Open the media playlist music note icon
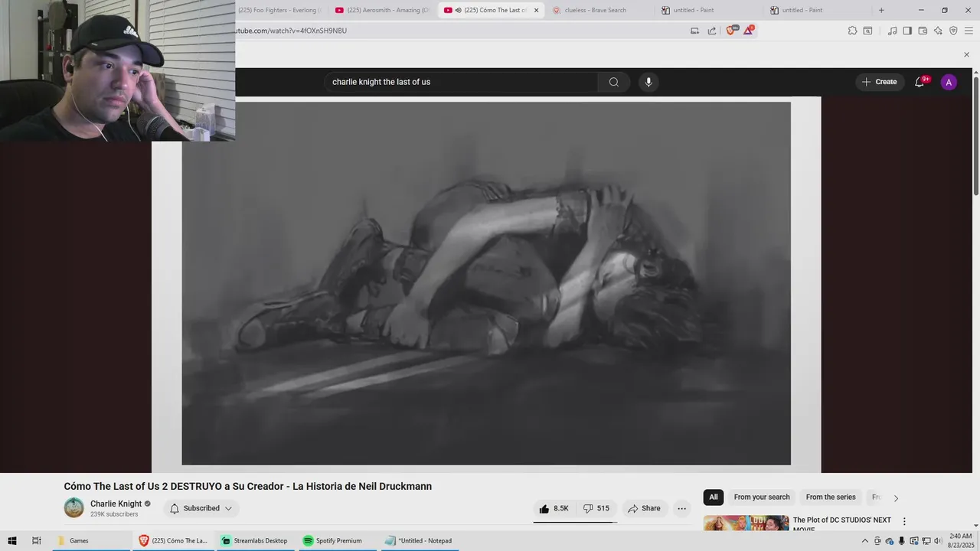 [x=892, y=31]
